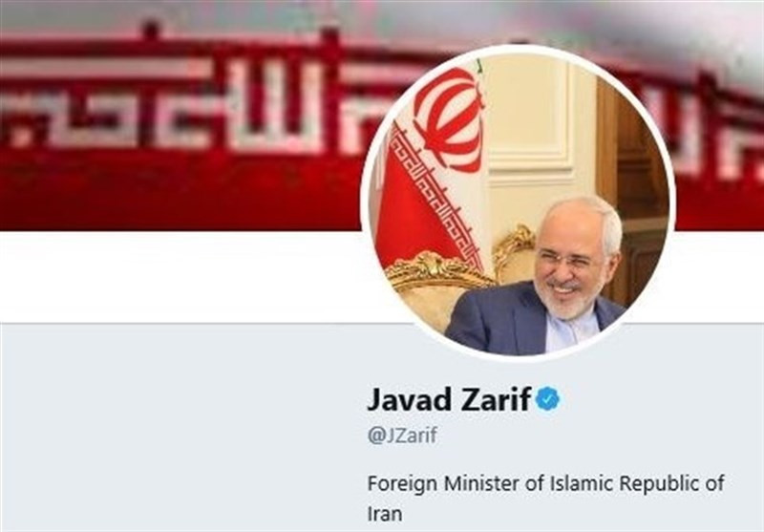The height and width of the screenshot is (532, 764).
Task: Click the display name Javad Zarif
Action: click(x=448, y=399)
